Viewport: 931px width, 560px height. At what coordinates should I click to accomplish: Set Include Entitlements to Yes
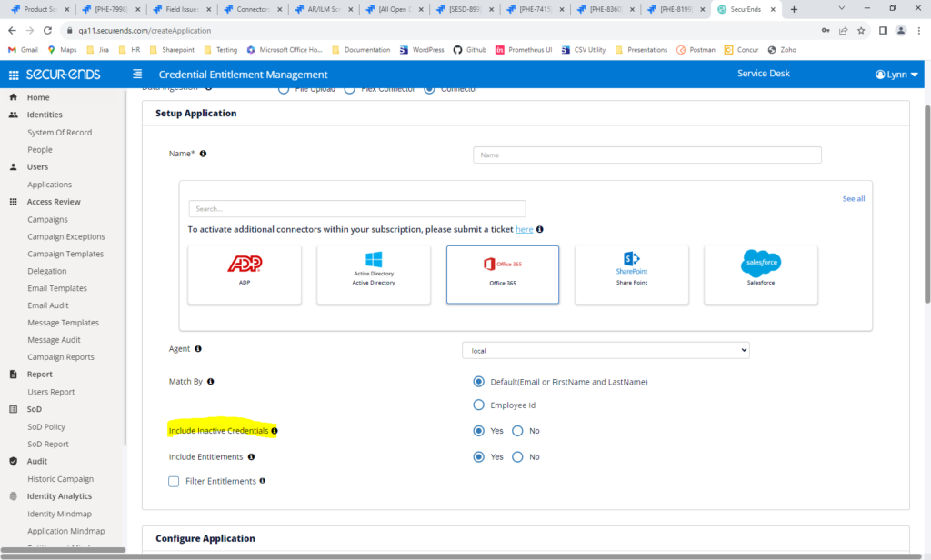[x=478, y=457]
